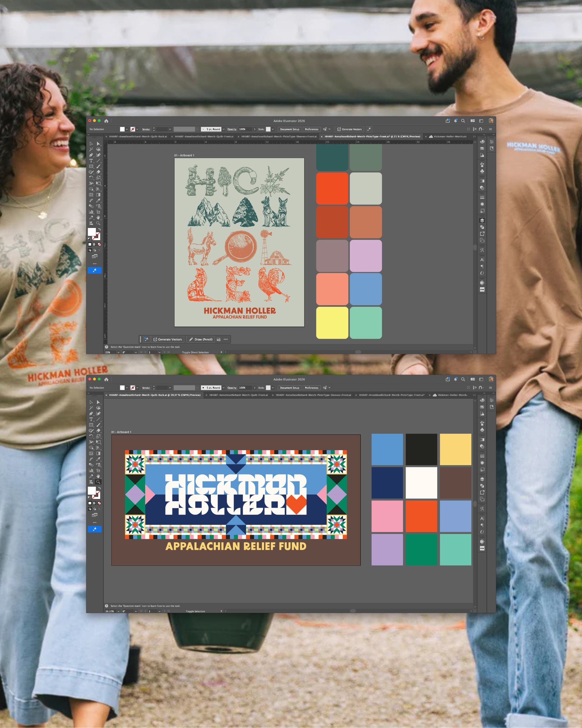Image resolution: width=582 pixels, height=728 pixels.
Task: Click the question mark help icon in upper window
Action: pos(107,347)
